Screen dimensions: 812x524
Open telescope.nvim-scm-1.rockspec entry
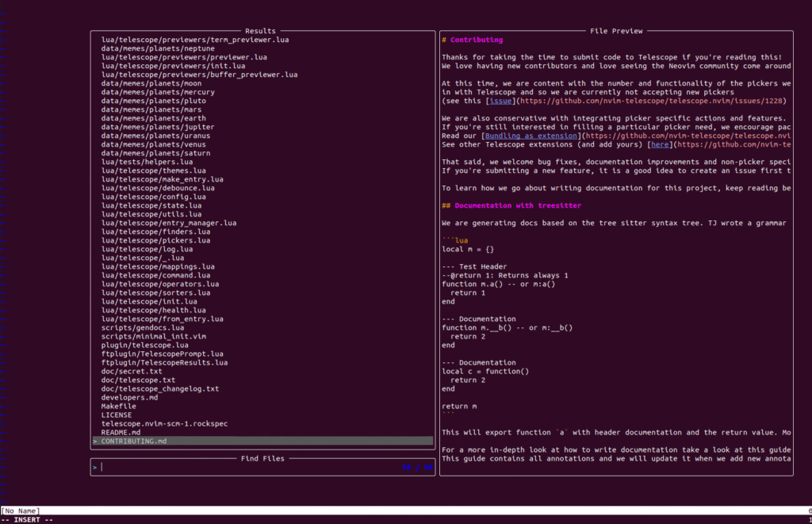(x=164, y=423)
